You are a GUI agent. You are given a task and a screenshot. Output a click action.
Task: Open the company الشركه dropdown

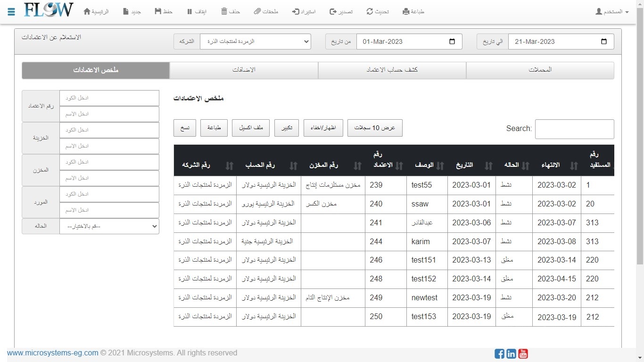[x=255, y=41]
